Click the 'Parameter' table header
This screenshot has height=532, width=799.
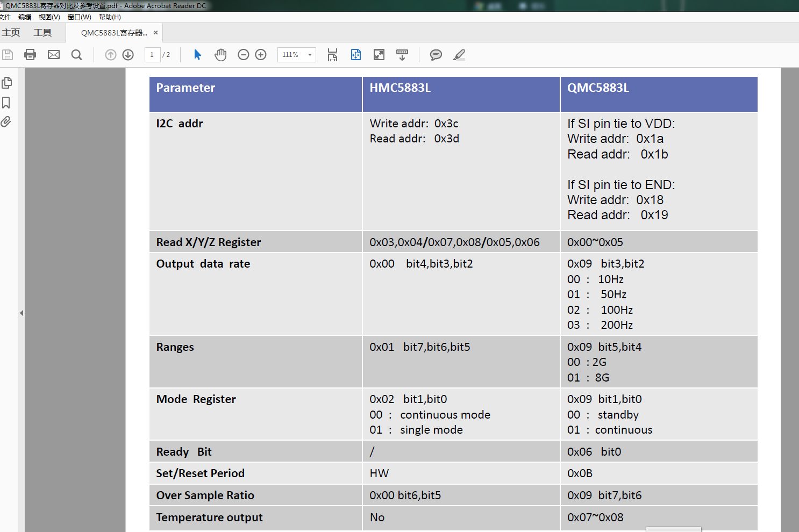[186, 88]
